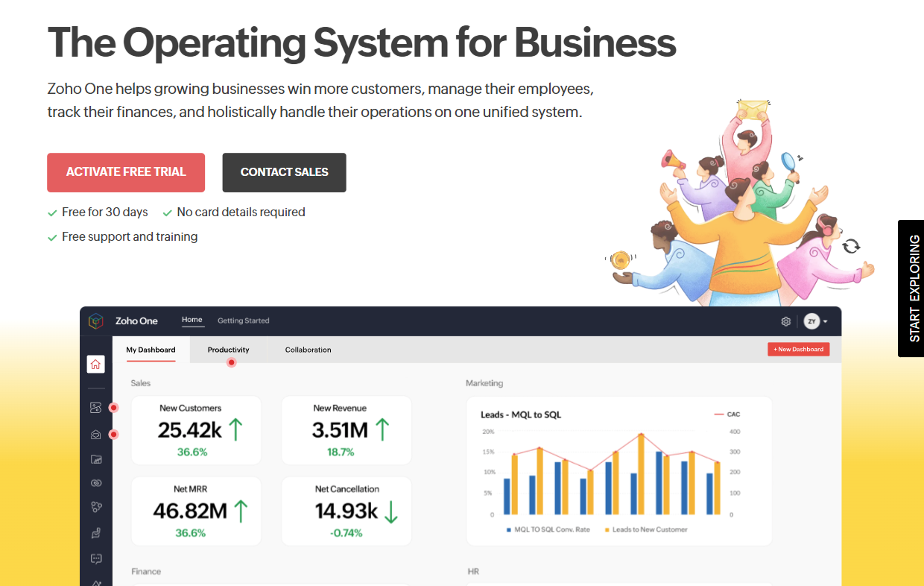Image resolution: width=924 pixels, height=586 pixels.
Task: Click the -0.74% value under Net Cancellation
Action: coord(346,533)
